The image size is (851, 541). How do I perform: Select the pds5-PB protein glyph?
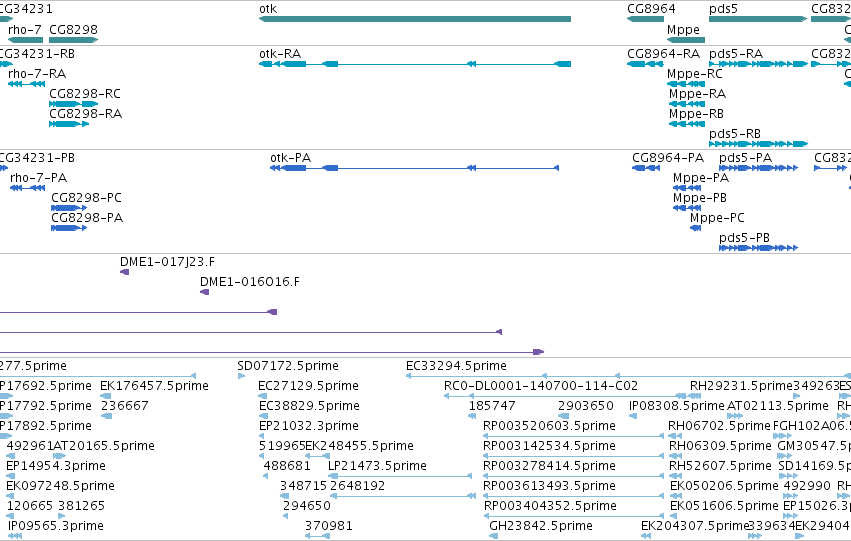tap(758, 249)
